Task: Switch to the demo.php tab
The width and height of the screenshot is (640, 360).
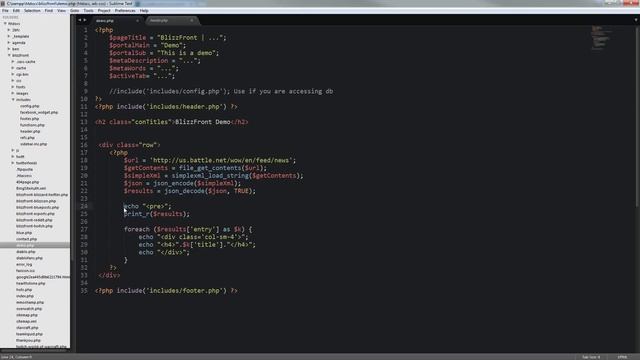Action: click(x=116, y=20)
